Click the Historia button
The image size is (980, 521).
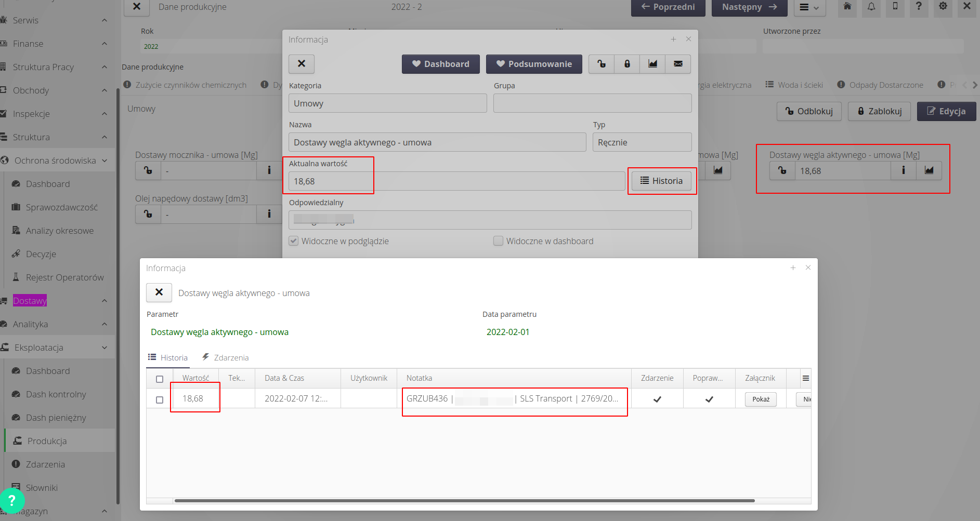pyautogui.click(x=661, y=181)
